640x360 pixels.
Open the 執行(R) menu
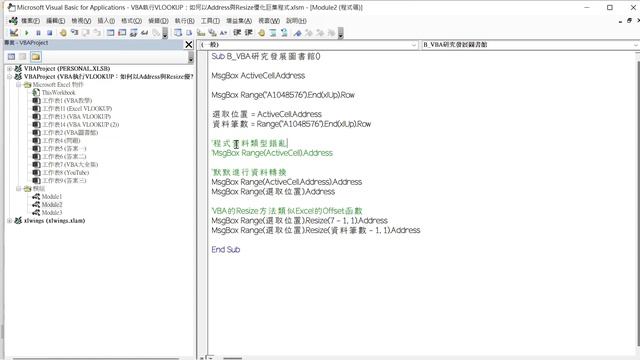184,21
